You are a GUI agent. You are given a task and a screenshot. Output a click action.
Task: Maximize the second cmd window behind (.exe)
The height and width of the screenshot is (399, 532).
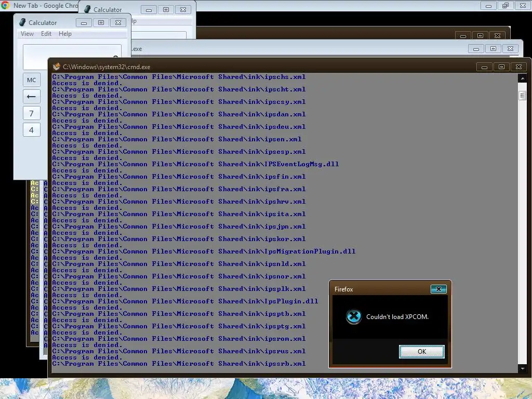coord(494,49)
